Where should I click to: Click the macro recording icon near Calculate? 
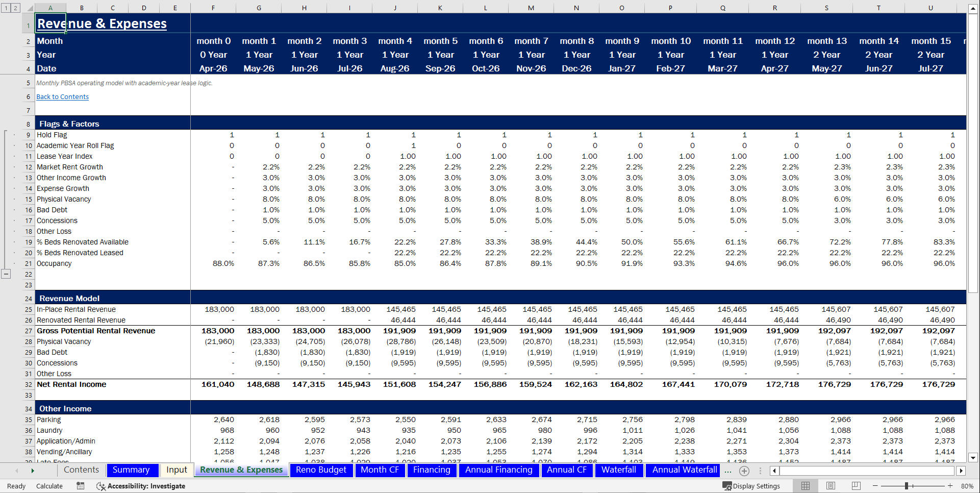pyautogui.click(x=81, y=486)
